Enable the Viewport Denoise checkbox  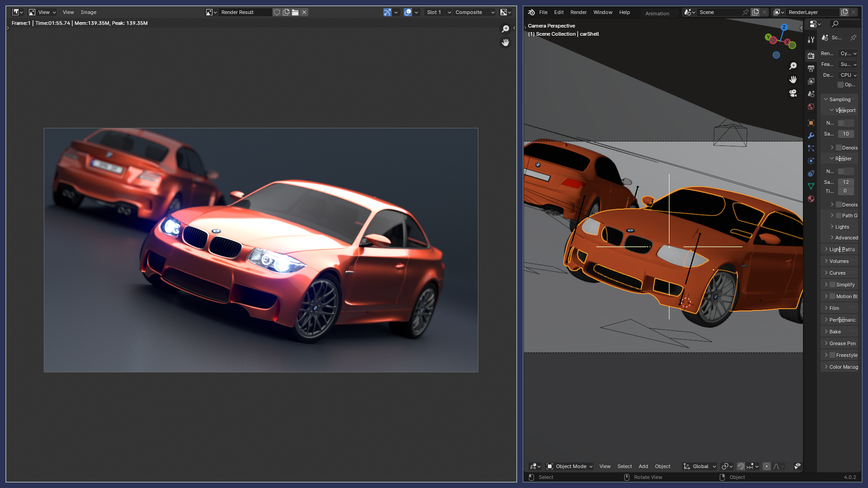point(839,148)
